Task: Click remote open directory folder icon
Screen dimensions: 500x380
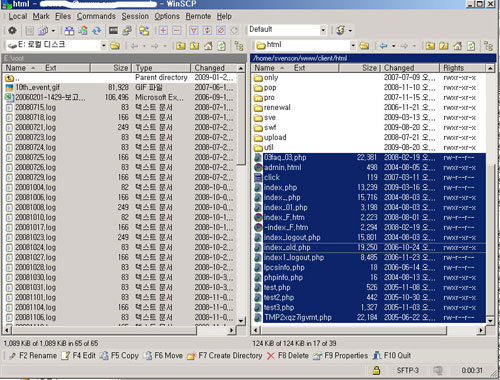Action: (364, 46)
